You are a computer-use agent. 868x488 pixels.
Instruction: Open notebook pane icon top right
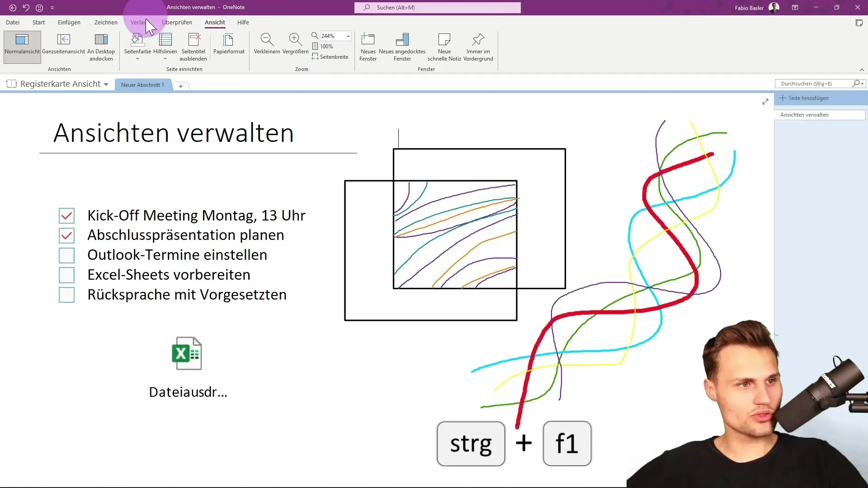click(859, 23)
